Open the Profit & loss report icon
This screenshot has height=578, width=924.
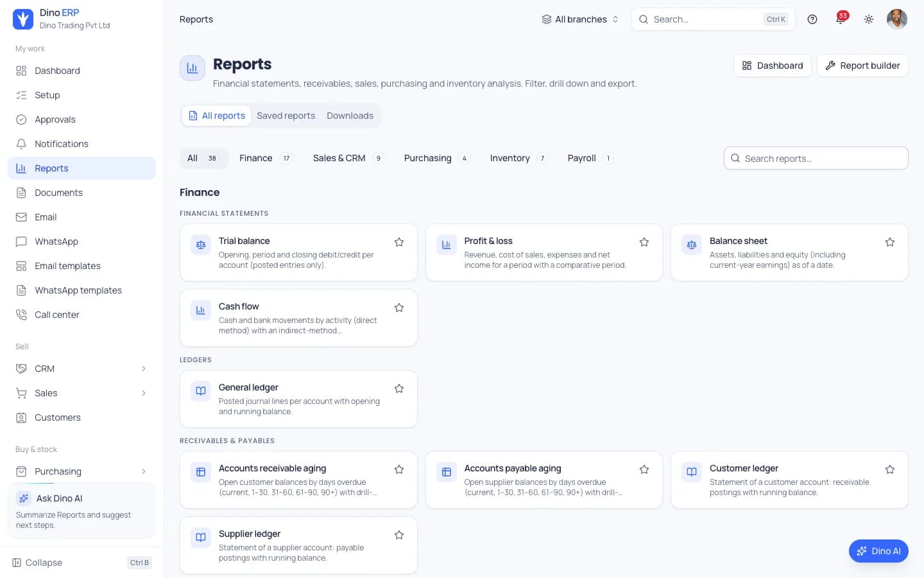[x=447, y=245]
